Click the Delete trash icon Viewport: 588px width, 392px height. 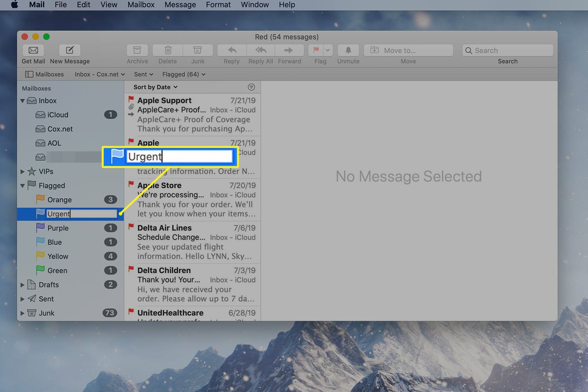[168, 50]
